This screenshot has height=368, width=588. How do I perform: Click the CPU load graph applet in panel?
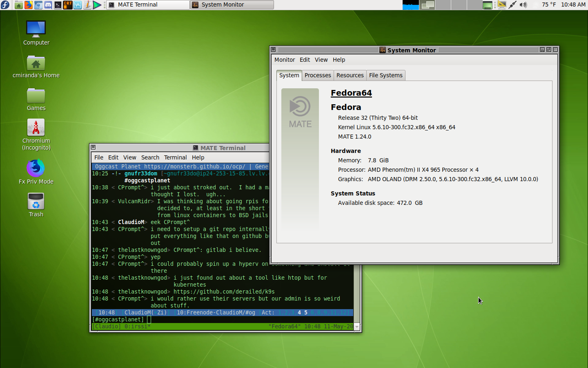coord(410,5)
